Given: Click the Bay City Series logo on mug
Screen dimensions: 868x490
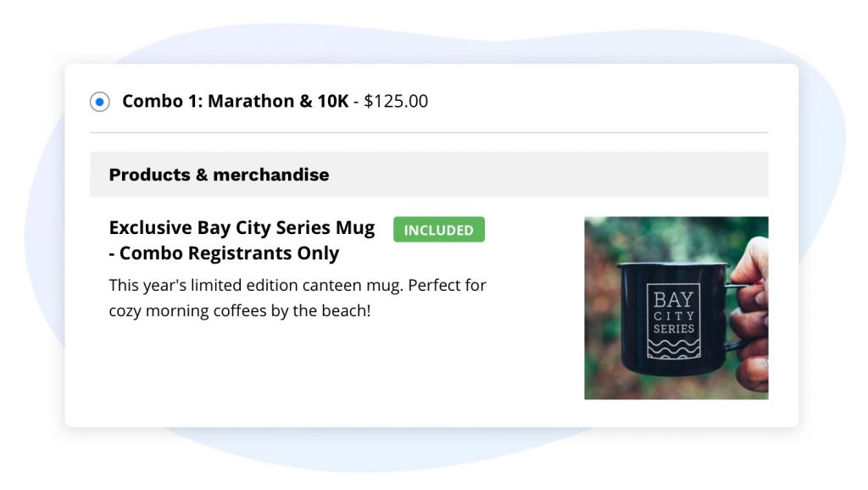Looking at the screenshot, I should tap(674, 320).
